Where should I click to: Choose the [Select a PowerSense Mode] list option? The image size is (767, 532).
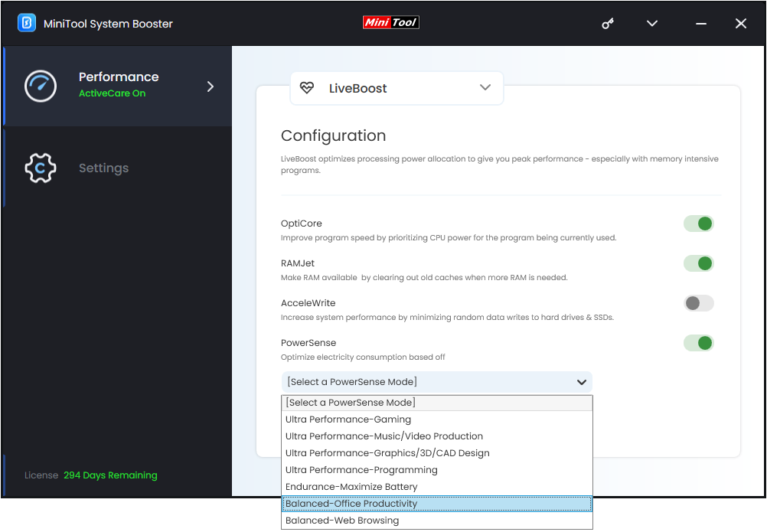437,403
